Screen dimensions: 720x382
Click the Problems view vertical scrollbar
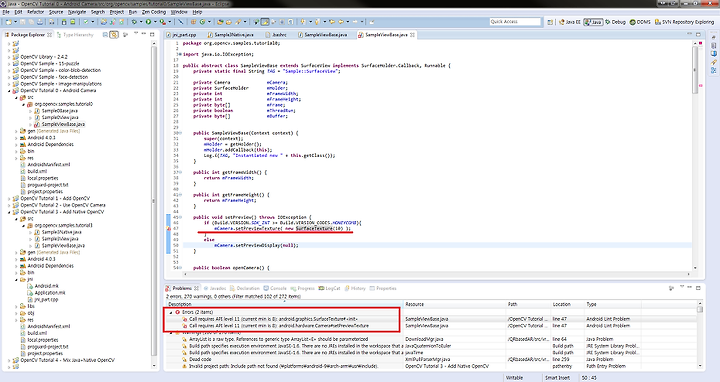[700, 335]
